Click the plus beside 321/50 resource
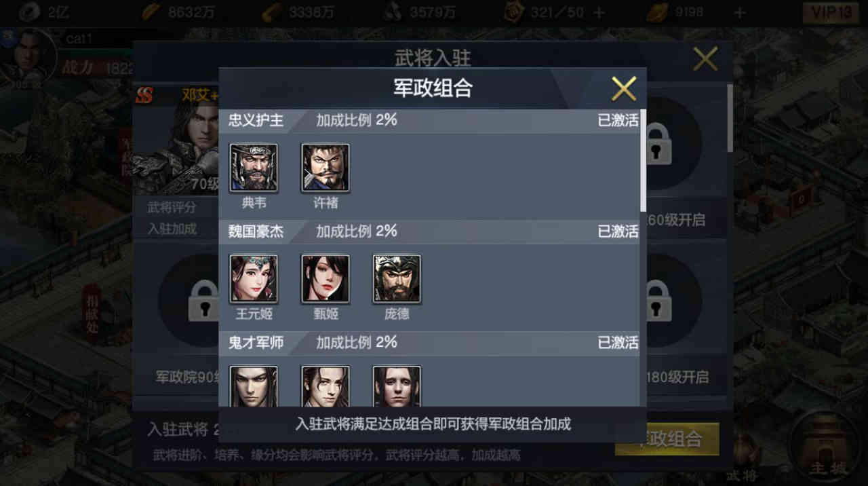 click(x=599, y=12)
